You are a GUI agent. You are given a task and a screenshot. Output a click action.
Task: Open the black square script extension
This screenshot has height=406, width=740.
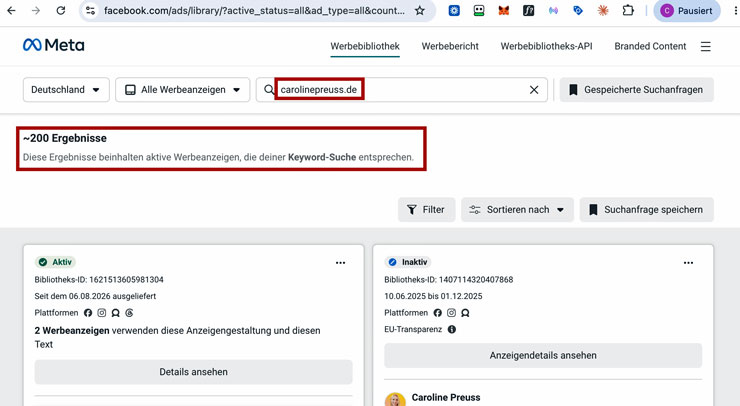(529, 10)
